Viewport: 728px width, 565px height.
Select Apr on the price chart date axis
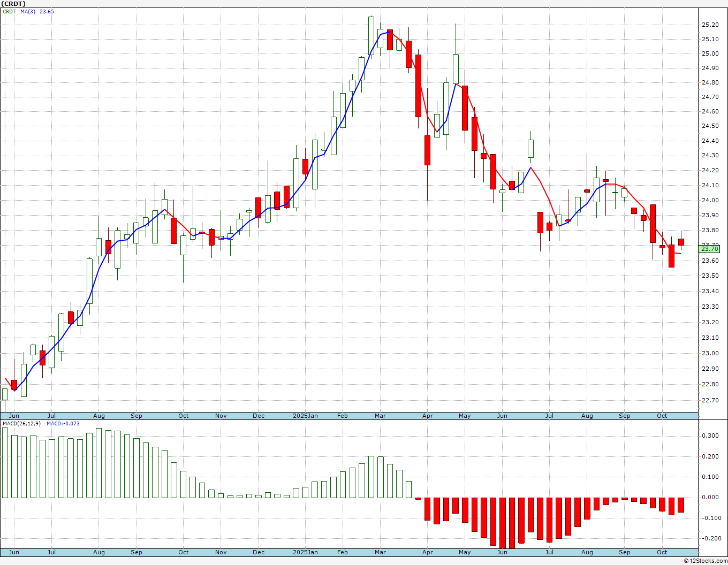pos(428,416)
